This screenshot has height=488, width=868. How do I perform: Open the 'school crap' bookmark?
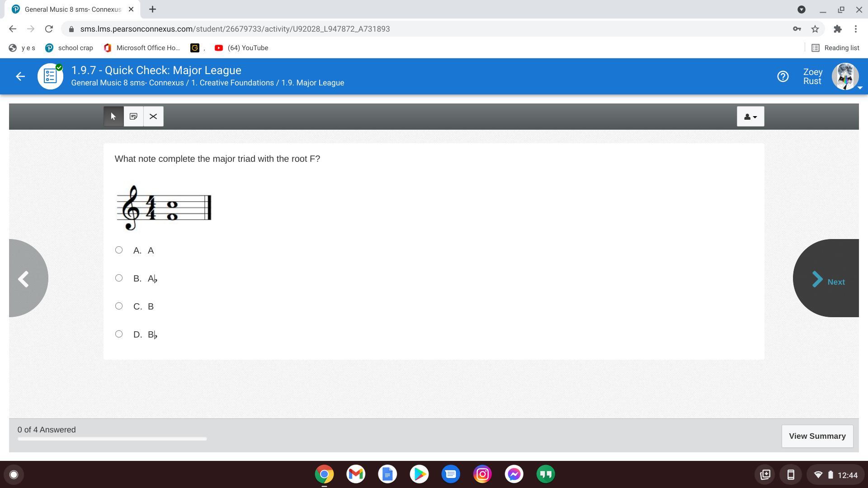pyautogui.click(x=69, y=48)
